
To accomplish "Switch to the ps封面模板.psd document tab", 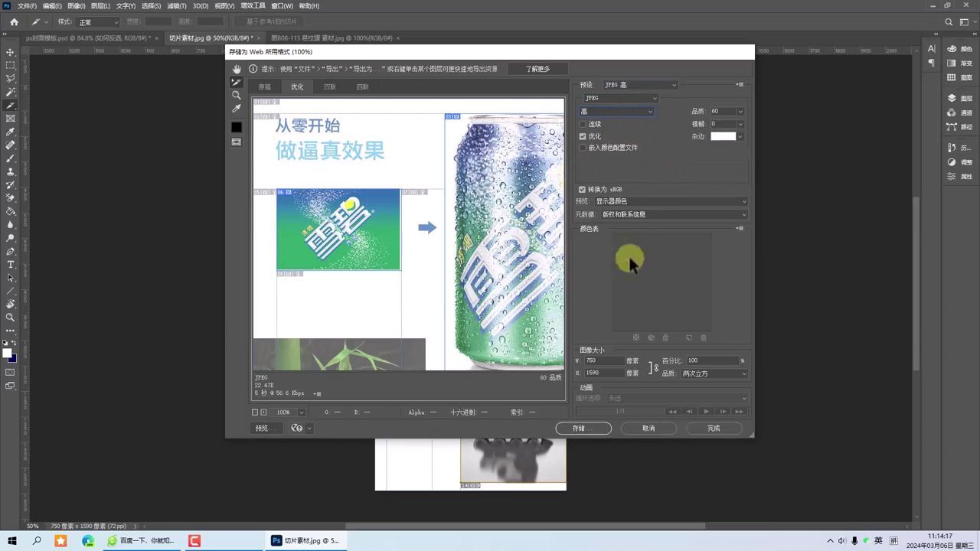I will coord(88,37).
